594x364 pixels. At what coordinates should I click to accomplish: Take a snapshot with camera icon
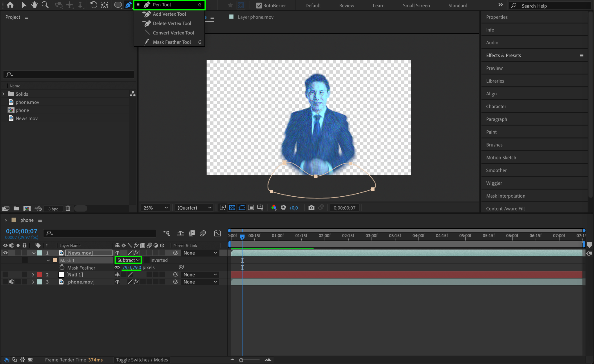311,208
